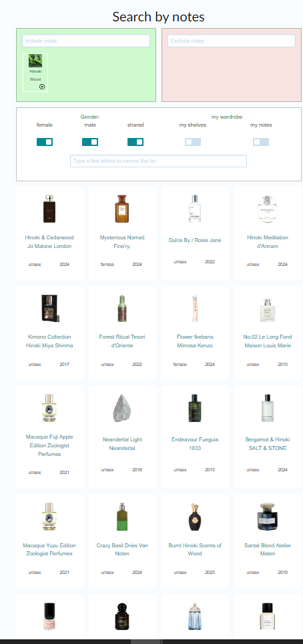This screenshot has width=303, height=644.
Task: Open Bergamot & Hinoki SALT & STONE link
Action: (268, 443)
